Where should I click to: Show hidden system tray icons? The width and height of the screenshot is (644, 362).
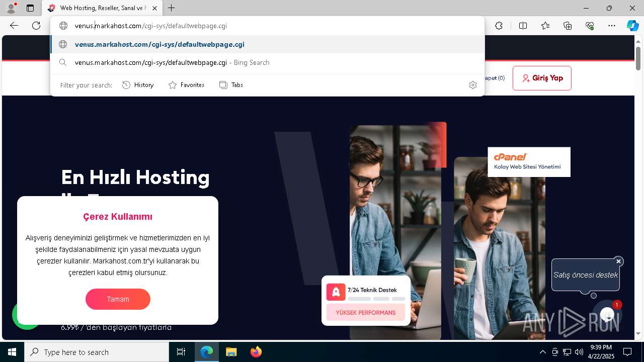click(542, 352)
